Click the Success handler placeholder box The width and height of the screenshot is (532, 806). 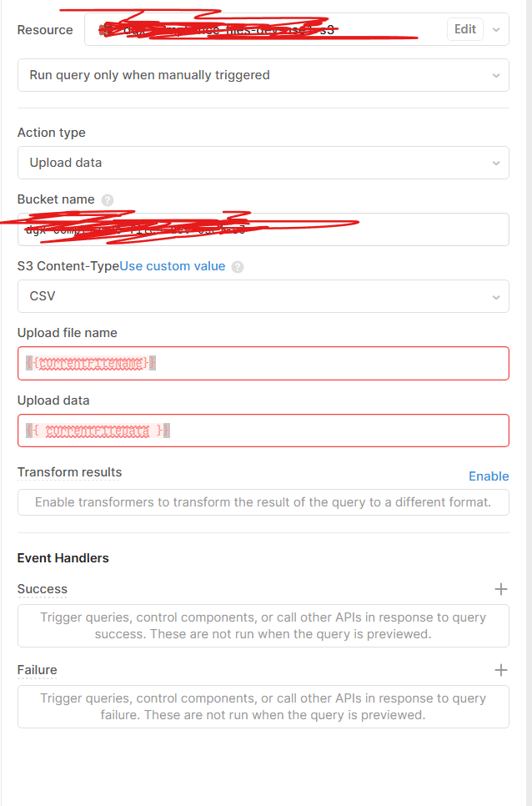pos(263,626)
